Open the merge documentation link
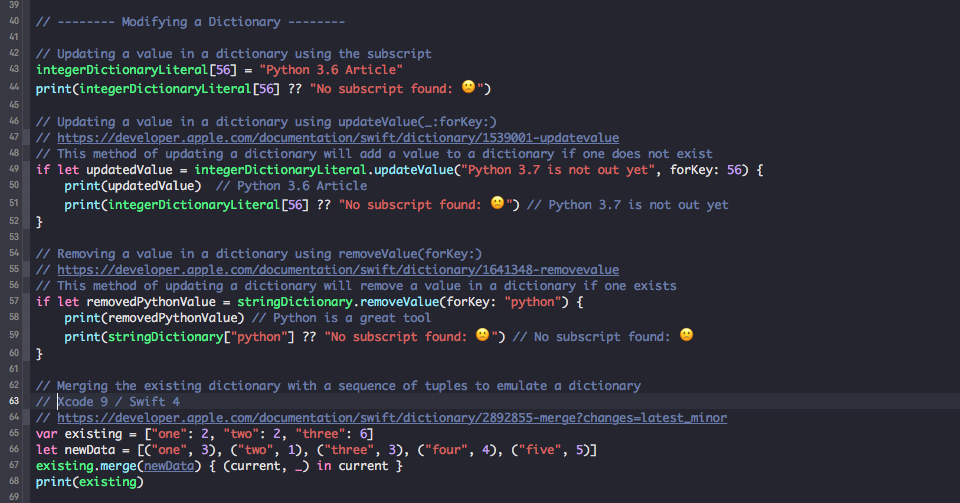Viewport: 960px width, 503px height. (x=392, y=418)
